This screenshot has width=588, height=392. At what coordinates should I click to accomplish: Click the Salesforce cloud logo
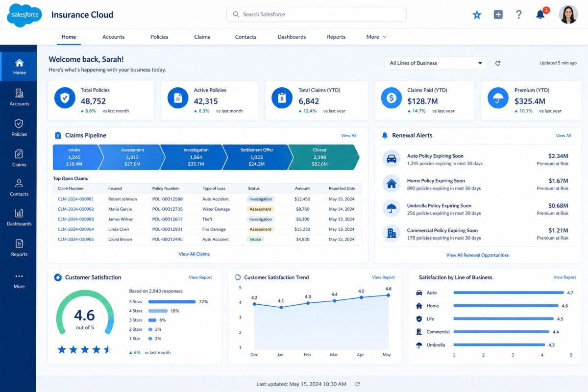point(24,15)
